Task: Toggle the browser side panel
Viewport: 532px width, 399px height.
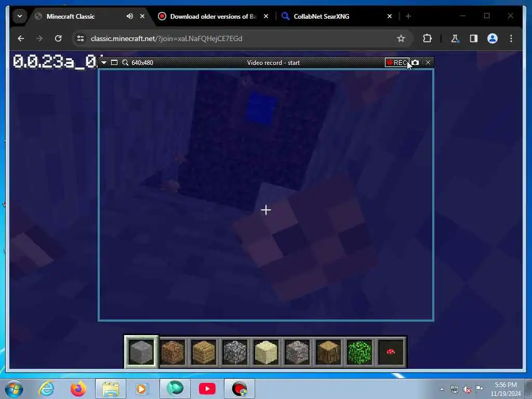Action: click(x=474, y=38)
